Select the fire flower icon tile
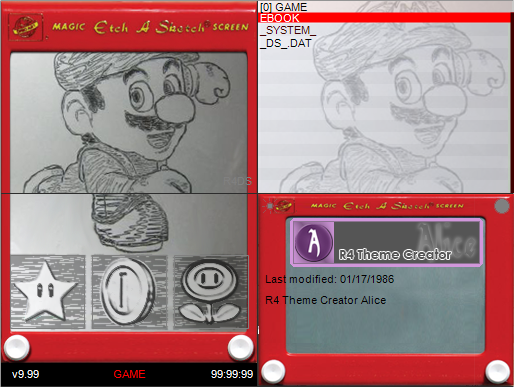 point(211,292)
